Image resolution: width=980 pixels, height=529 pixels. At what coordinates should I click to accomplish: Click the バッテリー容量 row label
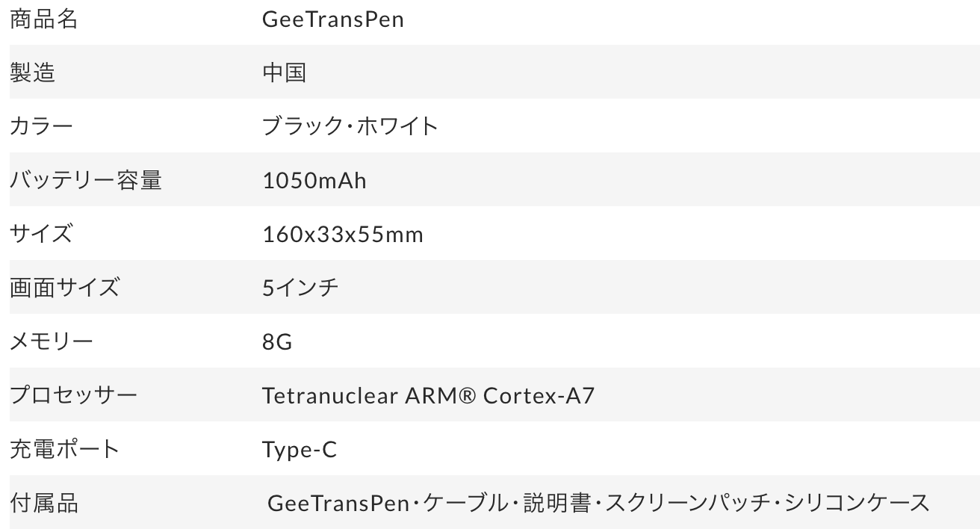(x=85, y=180)
